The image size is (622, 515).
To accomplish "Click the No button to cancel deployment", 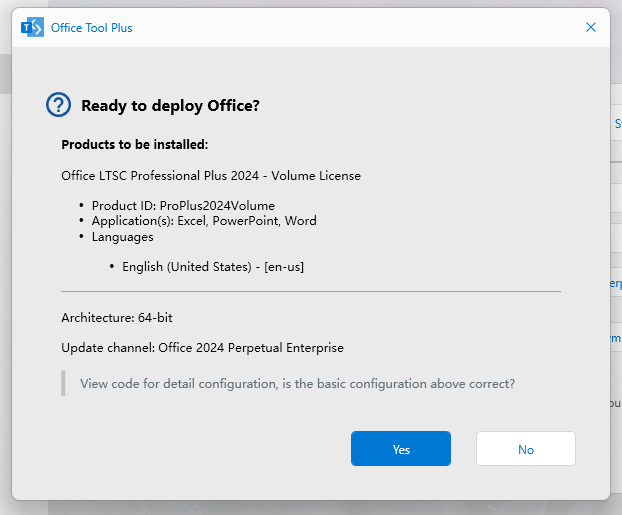I will click(526, 449).
